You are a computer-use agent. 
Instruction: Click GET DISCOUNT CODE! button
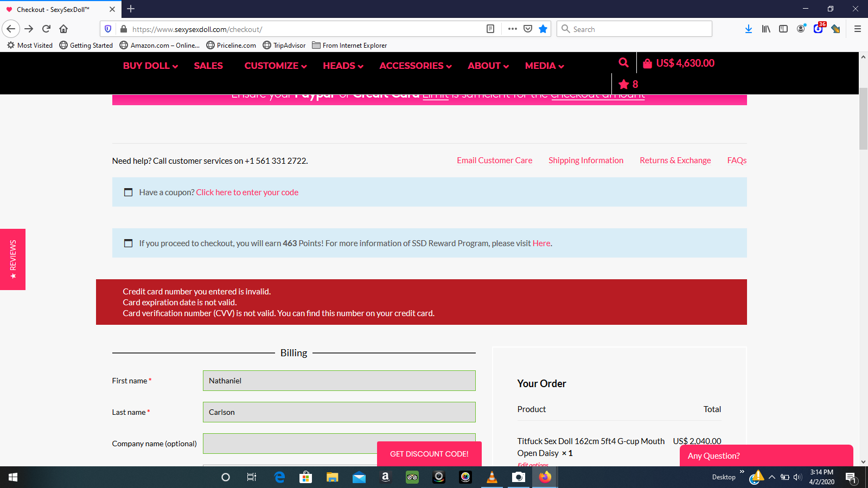(x=429, y=454)
